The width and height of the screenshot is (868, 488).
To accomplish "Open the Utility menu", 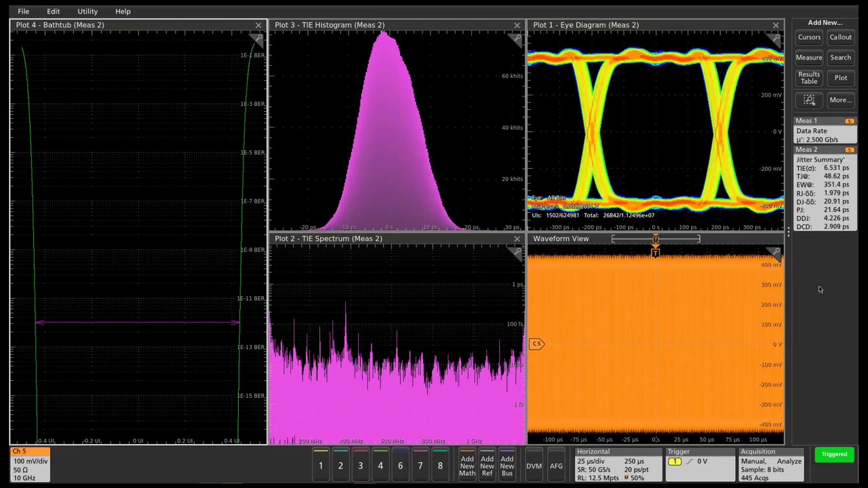I will tap(87, 11).
